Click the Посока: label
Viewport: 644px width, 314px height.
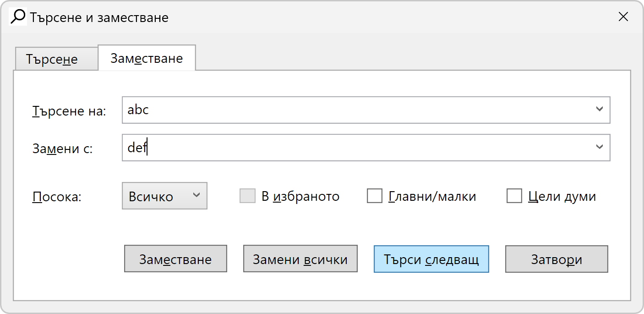coord(56,197)
